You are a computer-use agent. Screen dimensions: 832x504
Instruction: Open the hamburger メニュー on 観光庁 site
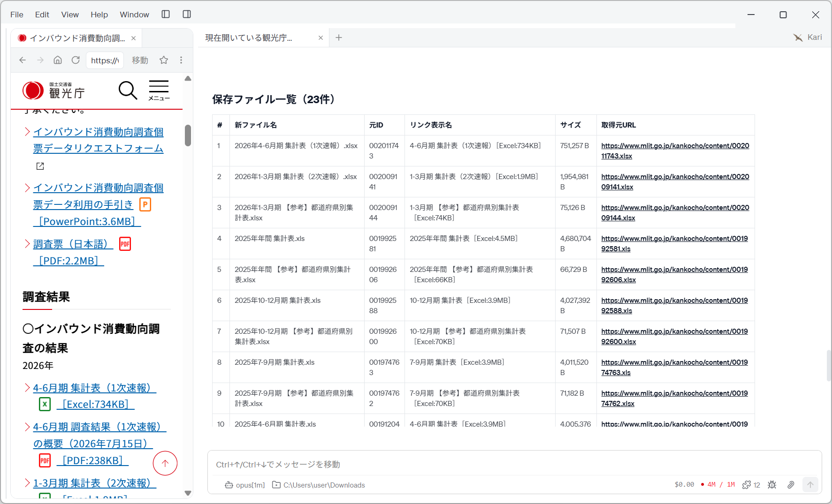159,90
